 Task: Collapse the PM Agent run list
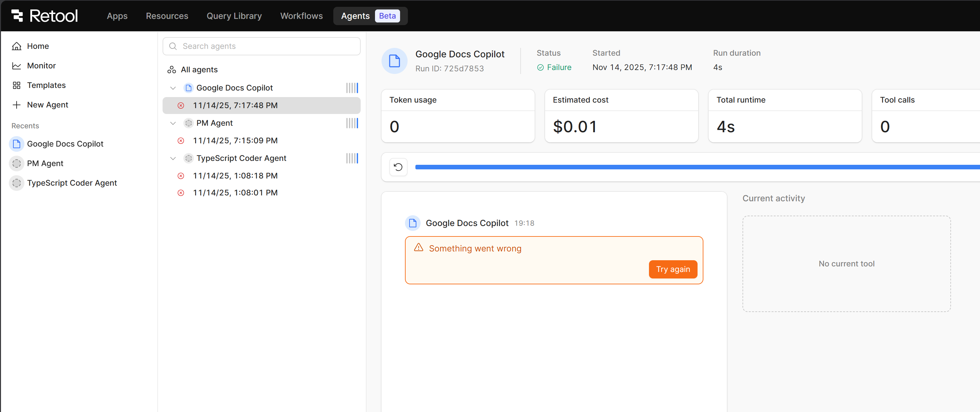tap(173, 123)
